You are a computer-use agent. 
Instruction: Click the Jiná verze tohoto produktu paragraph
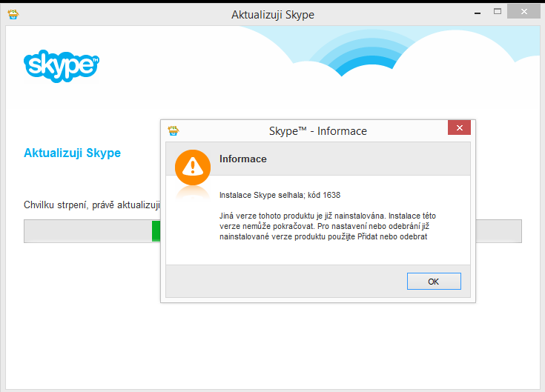click(324, 225)
